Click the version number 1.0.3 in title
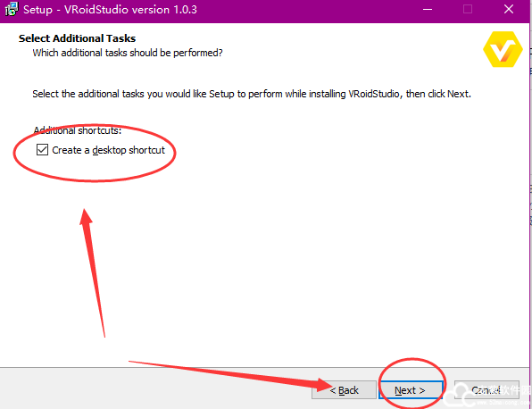Image resolution: width=532 pixels, height=409 pixels. 186,10
